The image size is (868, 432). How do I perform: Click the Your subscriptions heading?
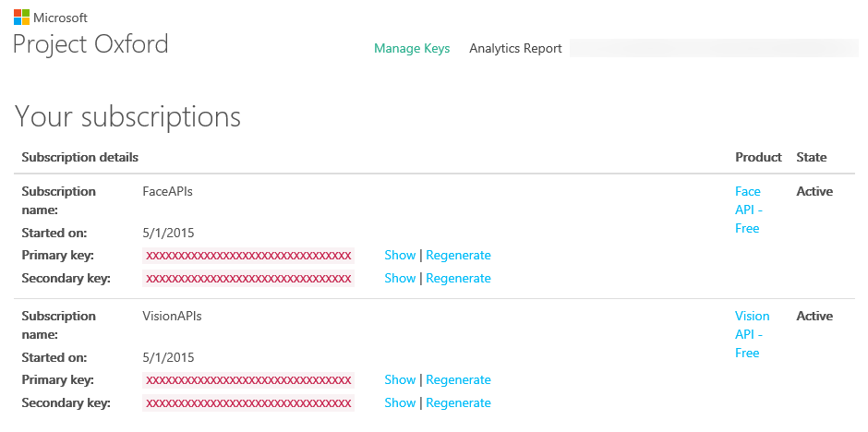pos(127,116)
